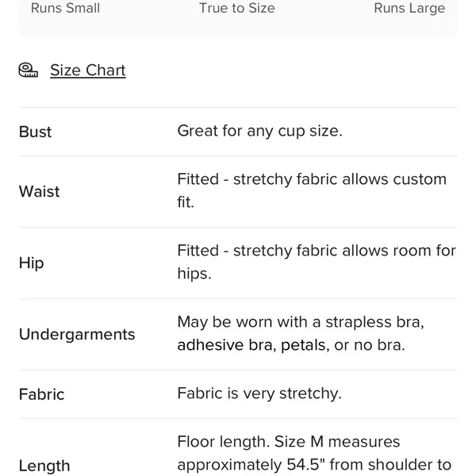The height and width of the screenshot is (476, 476).
Task: Click 'adhesive bra, petals, or no bra' line
Action: 291,345
